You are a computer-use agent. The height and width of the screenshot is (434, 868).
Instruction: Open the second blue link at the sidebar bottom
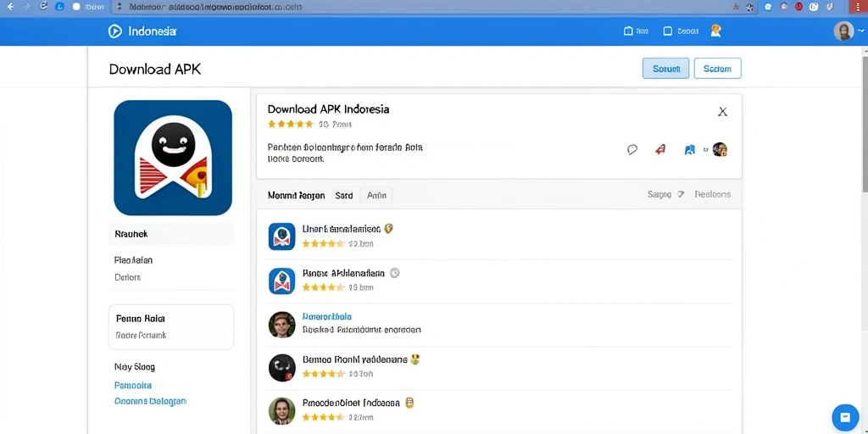[x=150, y=401]
